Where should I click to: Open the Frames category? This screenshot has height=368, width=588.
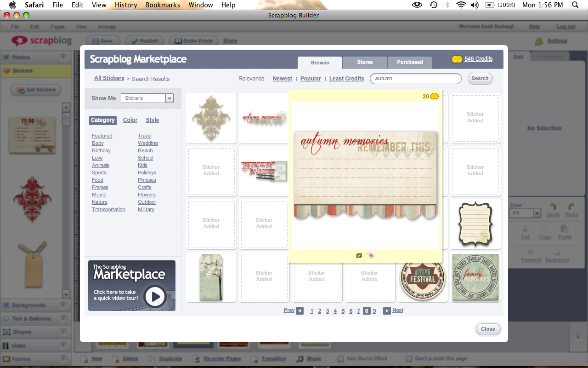(100, 187)
